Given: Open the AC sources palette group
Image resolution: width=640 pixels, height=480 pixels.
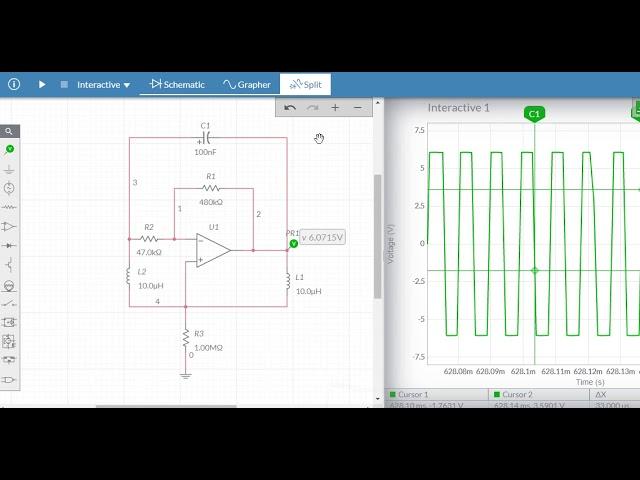Looking at the screenshot, I should (x=9, y=188).
